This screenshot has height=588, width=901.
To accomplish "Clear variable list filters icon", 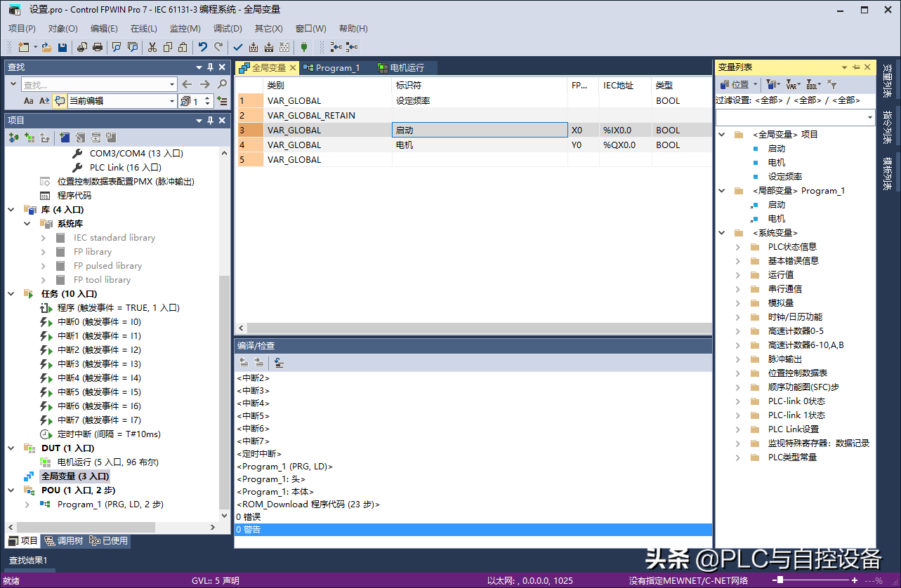I will point(832,84).
